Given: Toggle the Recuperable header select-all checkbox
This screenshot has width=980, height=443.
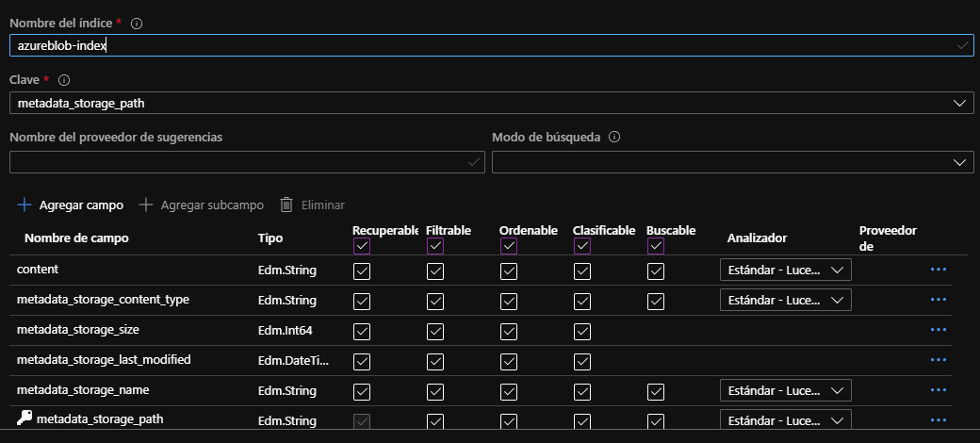Looking at the screenshot, I should tap(362, 246).
